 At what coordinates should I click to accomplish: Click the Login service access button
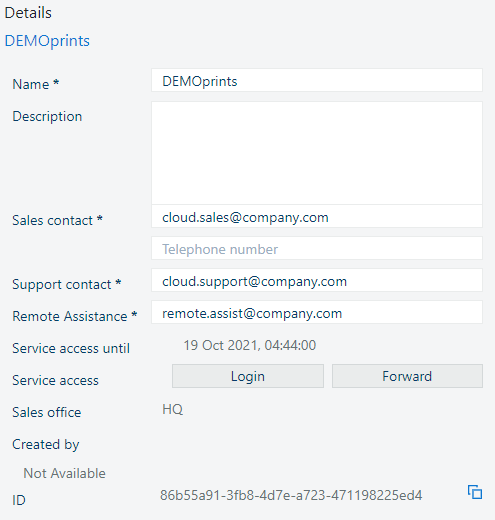pyautogui.click(x=248, y=376)
